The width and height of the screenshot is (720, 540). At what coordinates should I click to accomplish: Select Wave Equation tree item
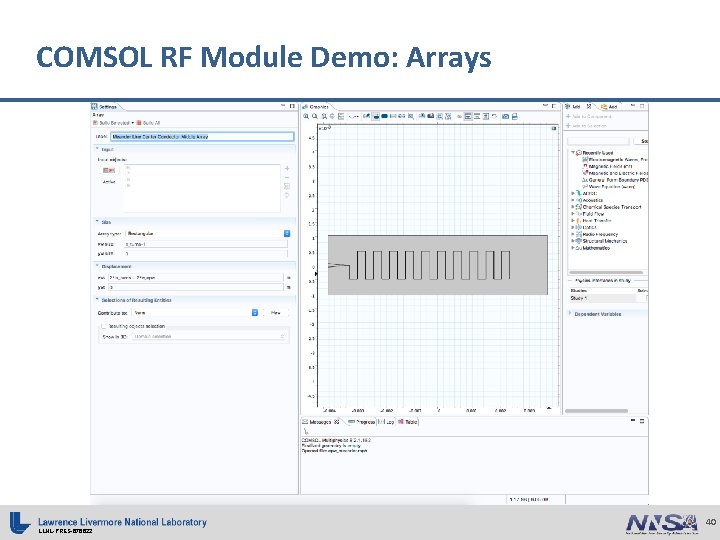point(608,187)
